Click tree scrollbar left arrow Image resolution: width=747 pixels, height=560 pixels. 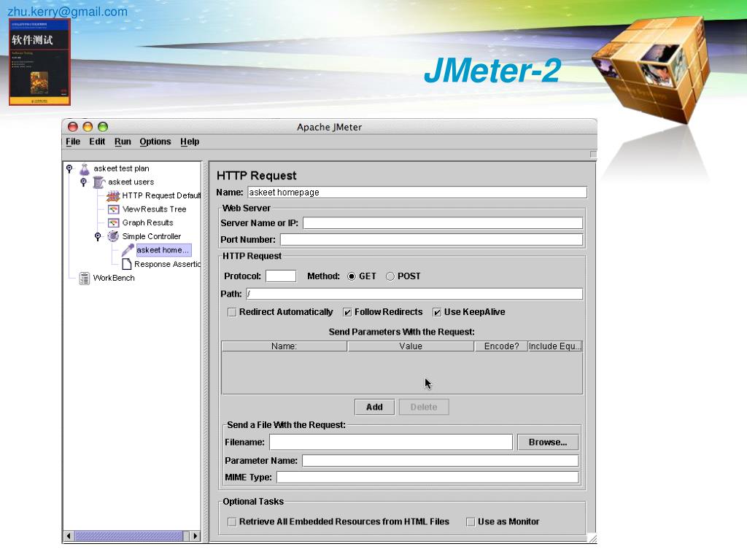click(69, 536)
